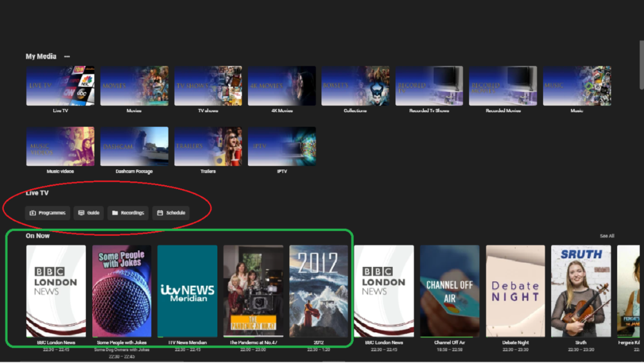
Task: Open the Music videos library thumbnail
Action: tap(61, 146)
